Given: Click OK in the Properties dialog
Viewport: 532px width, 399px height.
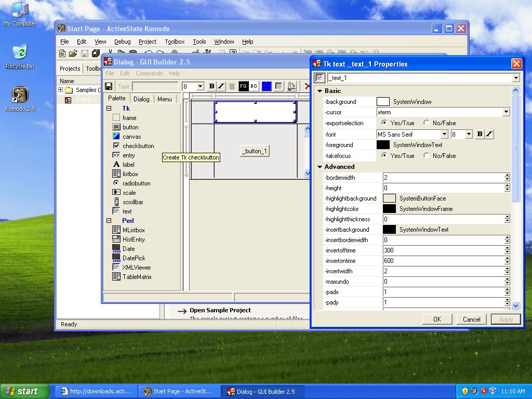Looking at the screenshot, I should 437,320.
